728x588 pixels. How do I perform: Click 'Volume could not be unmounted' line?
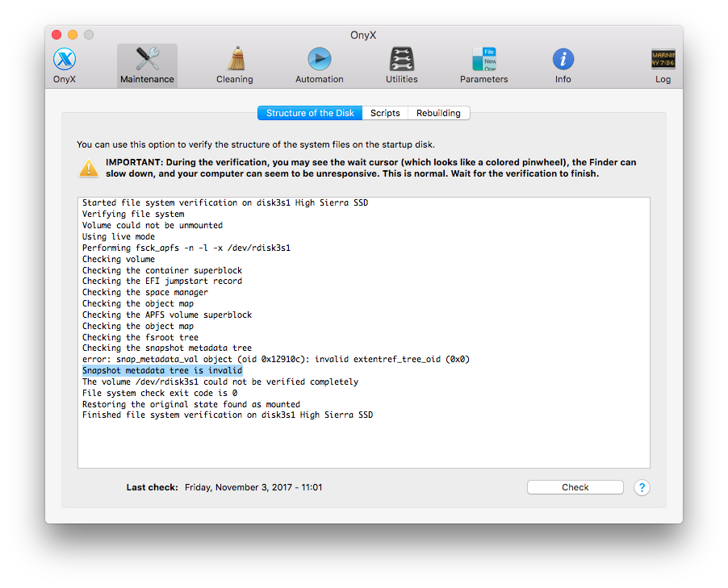153,225
